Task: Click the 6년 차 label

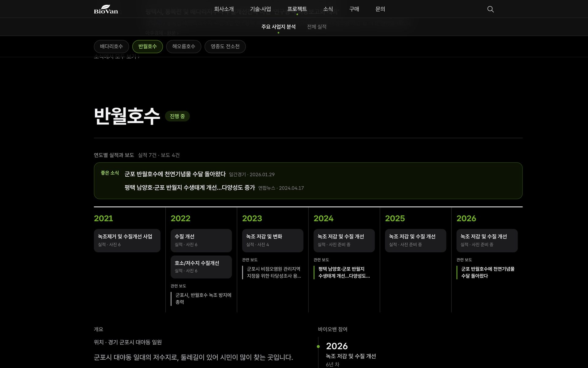Action: coord(333,365)
